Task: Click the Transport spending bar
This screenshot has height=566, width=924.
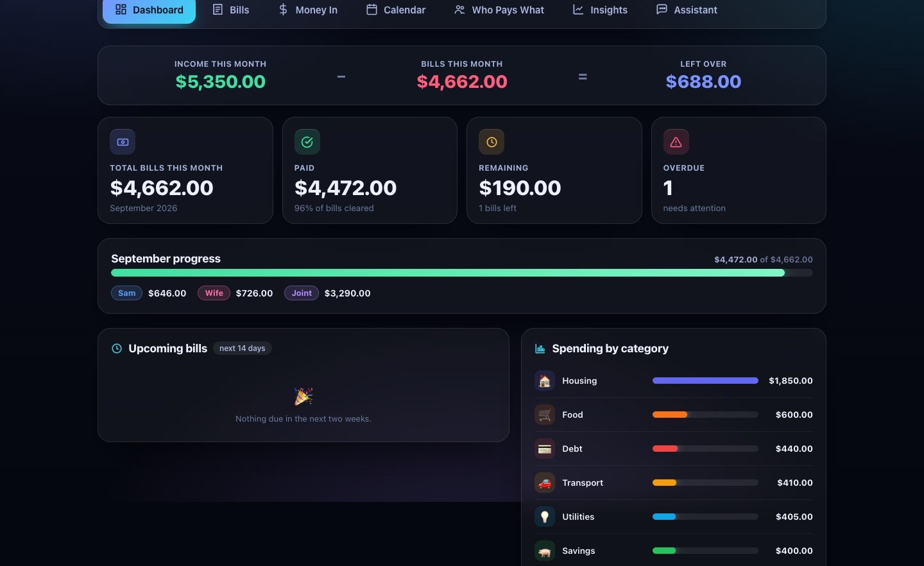Action: pos(705,483)
